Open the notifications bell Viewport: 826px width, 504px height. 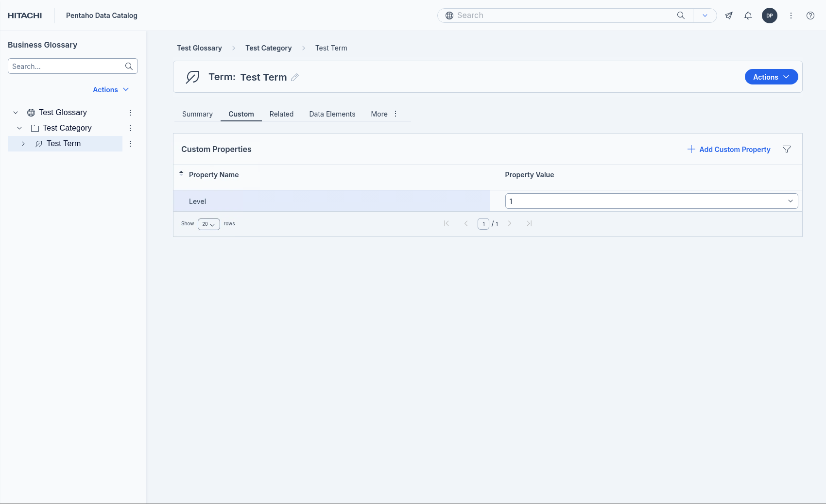(x=748, y=16)
